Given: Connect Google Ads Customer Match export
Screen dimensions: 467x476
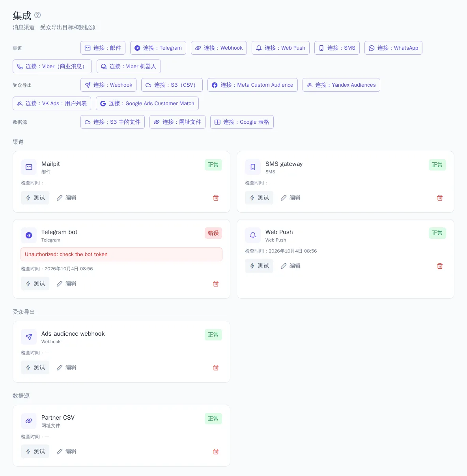Looking at the screenshot, I should [147, 104].
